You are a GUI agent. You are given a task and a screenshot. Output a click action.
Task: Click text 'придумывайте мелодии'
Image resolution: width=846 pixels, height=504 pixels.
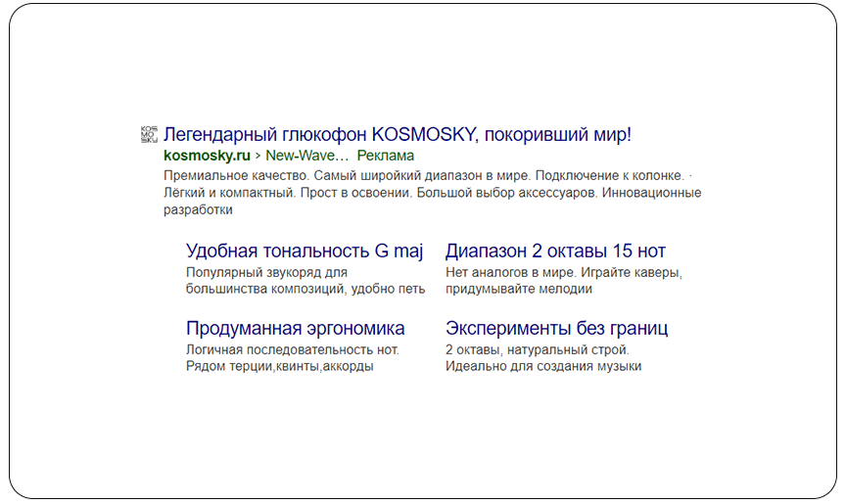(x=519, y=289)
